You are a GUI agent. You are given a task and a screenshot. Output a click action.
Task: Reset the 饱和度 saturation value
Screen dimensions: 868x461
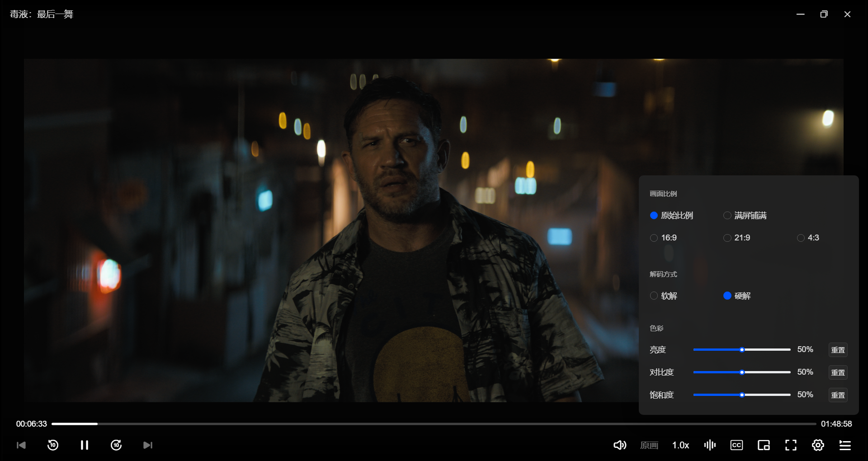(x=838, y=395)
